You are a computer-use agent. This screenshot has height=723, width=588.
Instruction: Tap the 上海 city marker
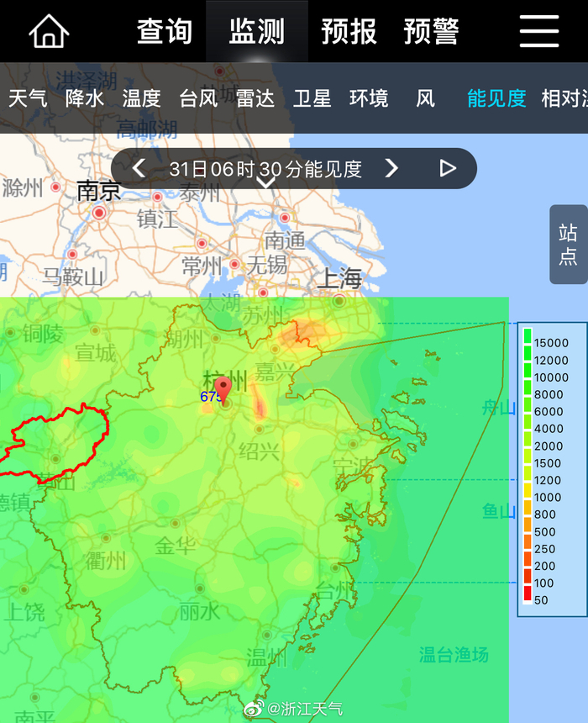pyautogui.click(x=339, y=301)
